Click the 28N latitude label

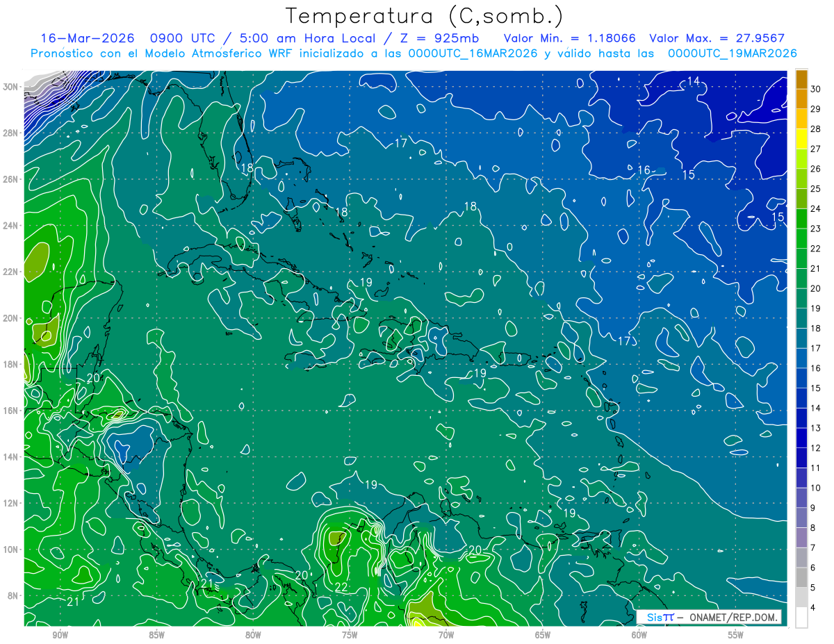(10, 133)
